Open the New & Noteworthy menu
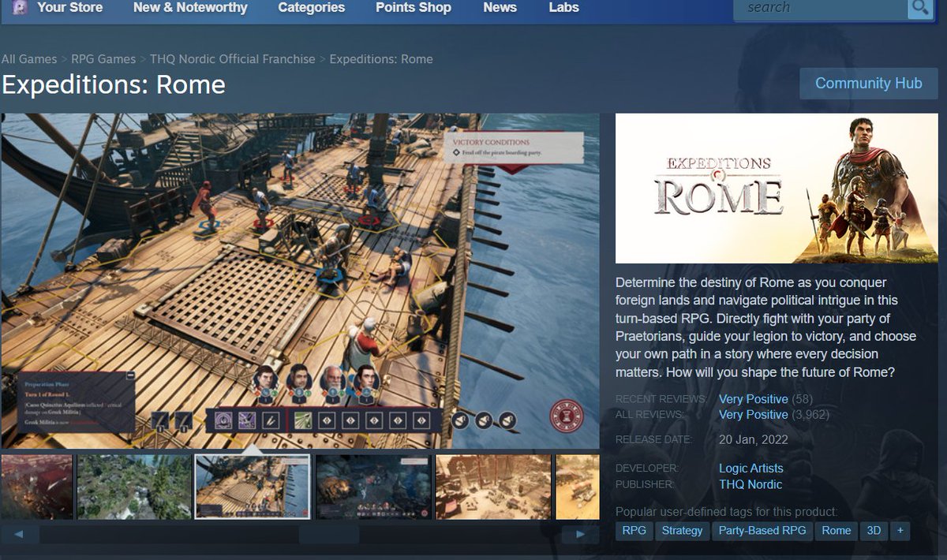947x560 pixels. pyautogui.click(x=190, y=8)
